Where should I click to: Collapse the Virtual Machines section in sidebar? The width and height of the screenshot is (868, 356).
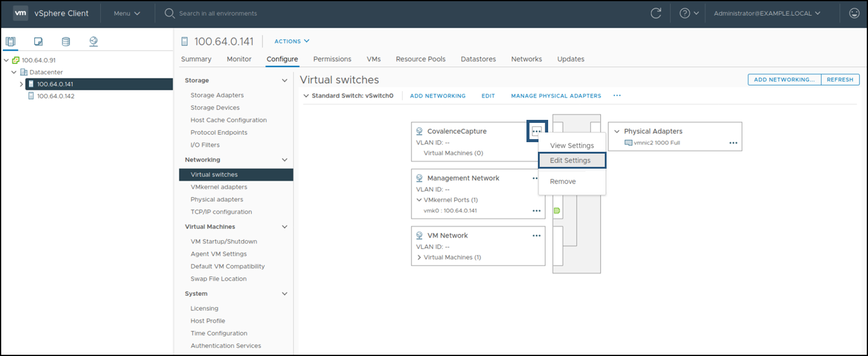285,227
